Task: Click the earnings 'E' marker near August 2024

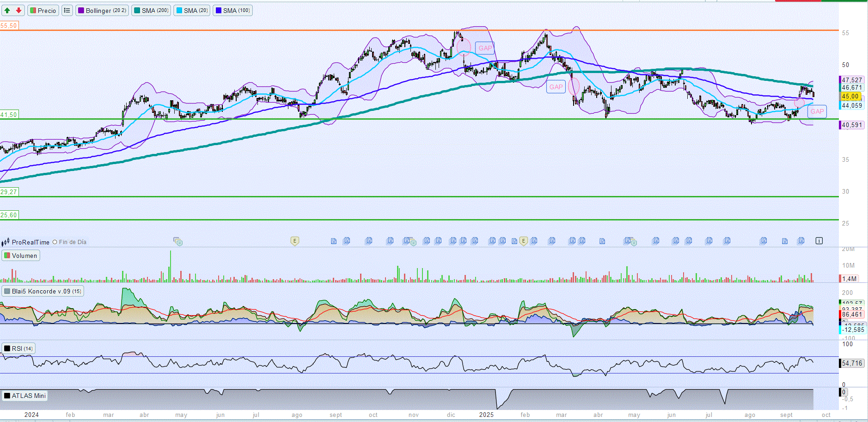Action: click(294, 241)
